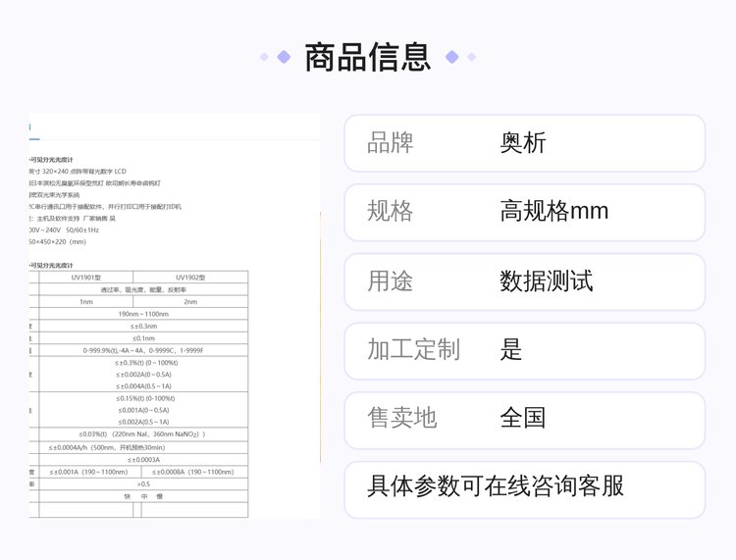Click the 商品信息 heading

tap(368, 57)
